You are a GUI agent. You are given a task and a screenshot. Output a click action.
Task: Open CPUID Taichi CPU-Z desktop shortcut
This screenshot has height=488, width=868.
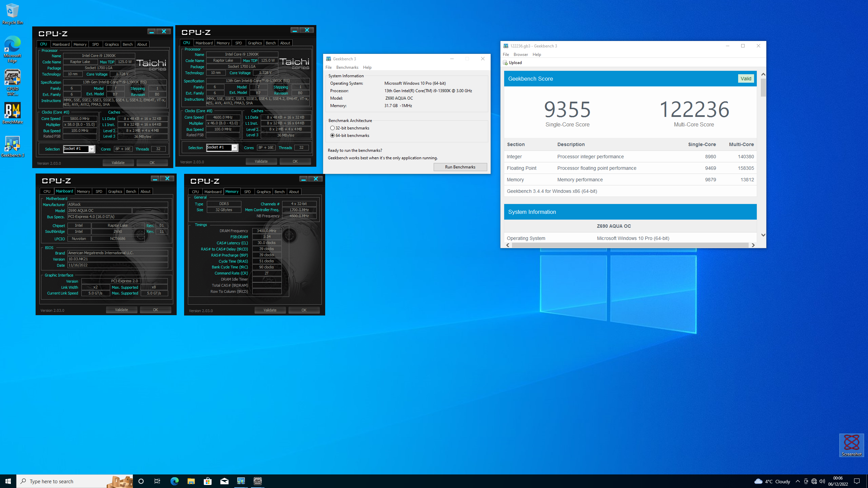[x=13, y=83]
